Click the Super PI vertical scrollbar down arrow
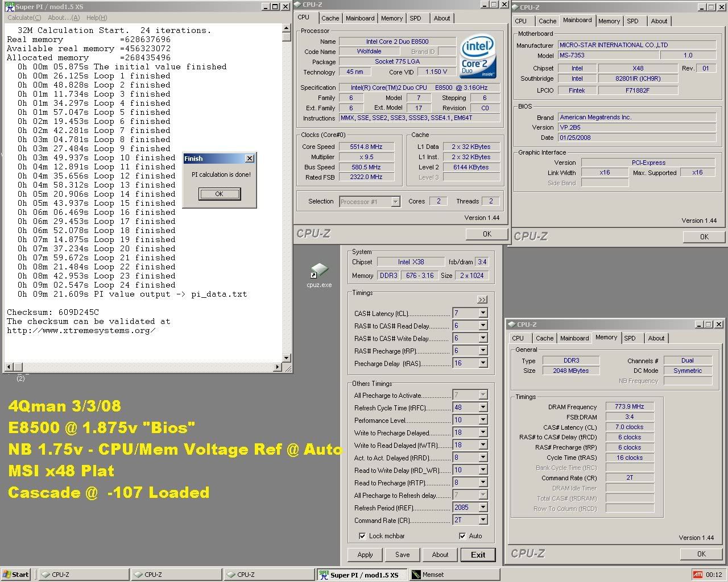 point(286,358)
